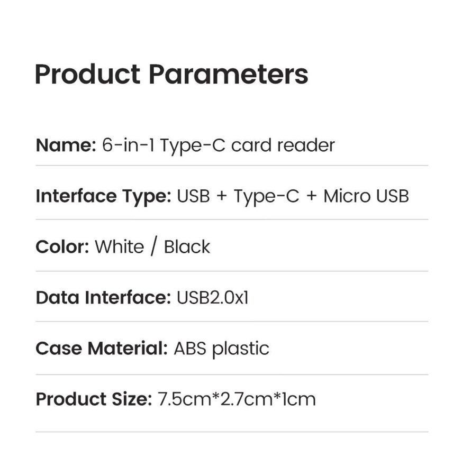Click the "Color:" label
The width and height of the screenshot is (462, 476).
tap(62, 247)
